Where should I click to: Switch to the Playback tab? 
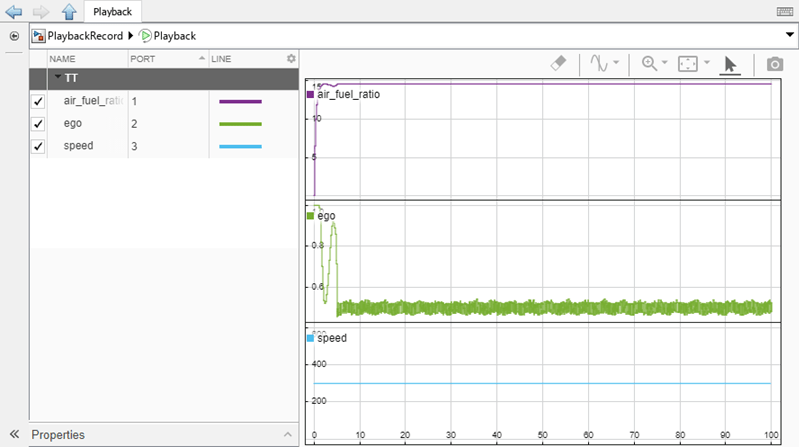tap(112, 12)
